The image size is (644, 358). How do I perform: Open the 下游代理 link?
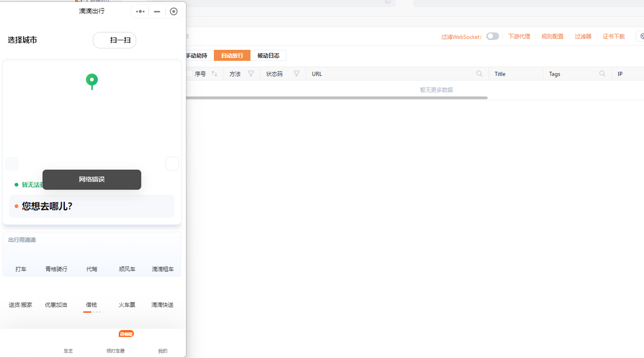[x=519, y=37]
